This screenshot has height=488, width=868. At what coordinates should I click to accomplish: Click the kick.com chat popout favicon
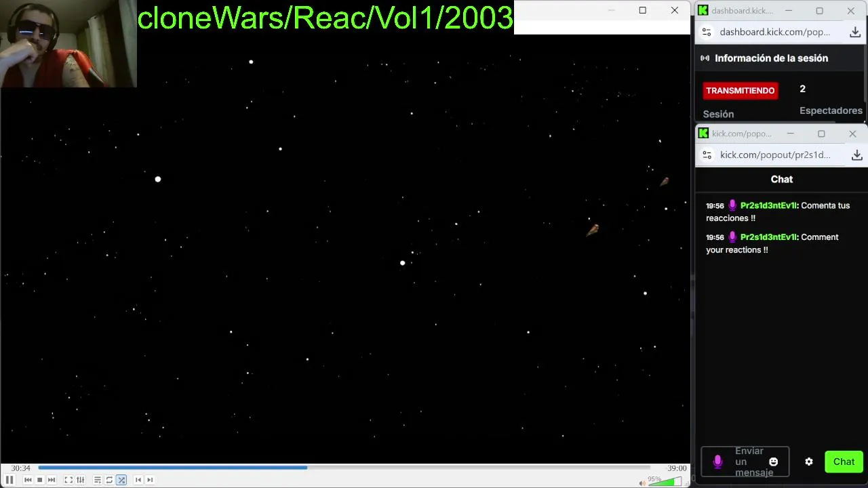pos(703,134)
